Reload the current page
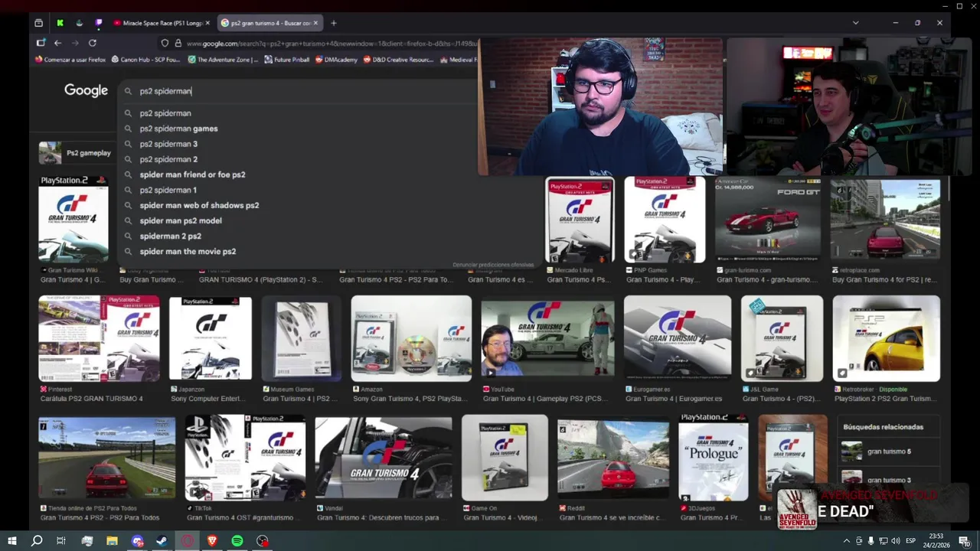Screen dimensions: 980x551 coord(93,43)
